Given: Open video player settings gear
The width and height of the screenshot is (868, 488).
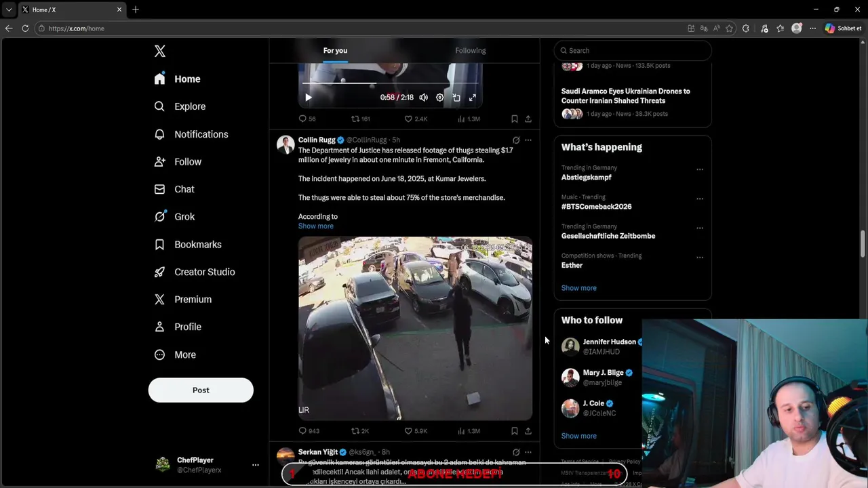Looking at the screenshot, I should point(439,98).
